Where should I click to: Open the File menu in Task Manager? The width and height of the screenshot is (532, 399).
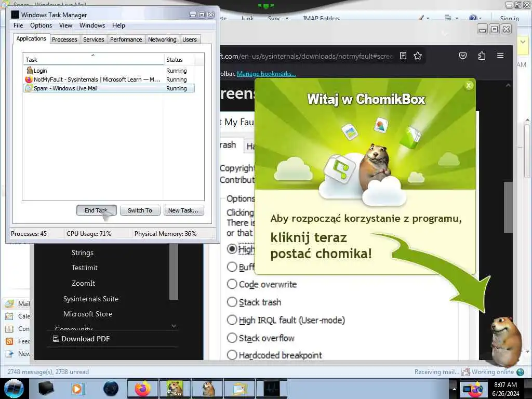tap(18, 25)
